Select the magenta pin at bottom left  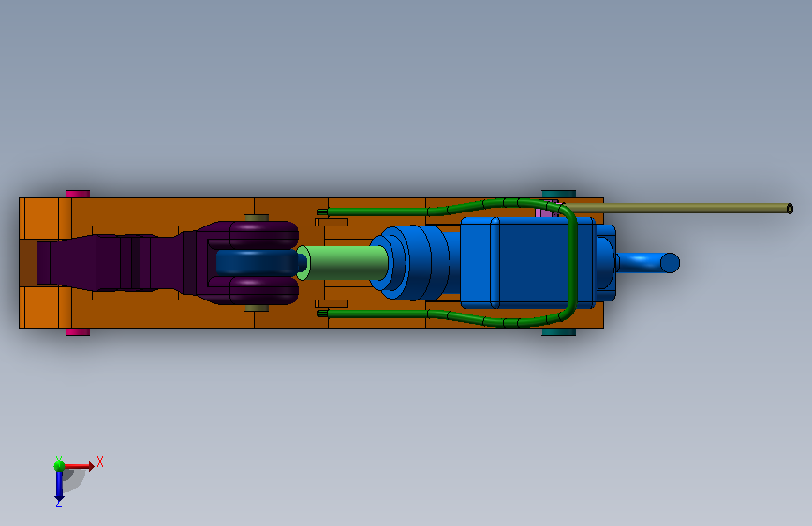[78, 332]
